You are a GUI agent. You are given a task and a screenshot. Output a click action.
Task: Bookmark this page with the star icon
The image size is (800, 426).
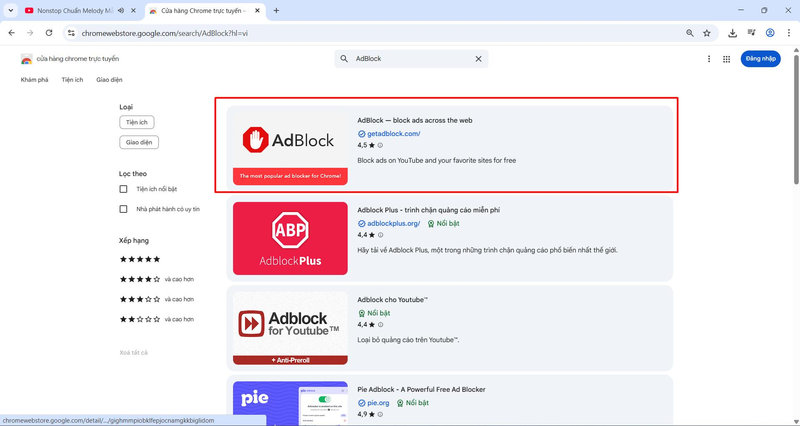point(707,33)
